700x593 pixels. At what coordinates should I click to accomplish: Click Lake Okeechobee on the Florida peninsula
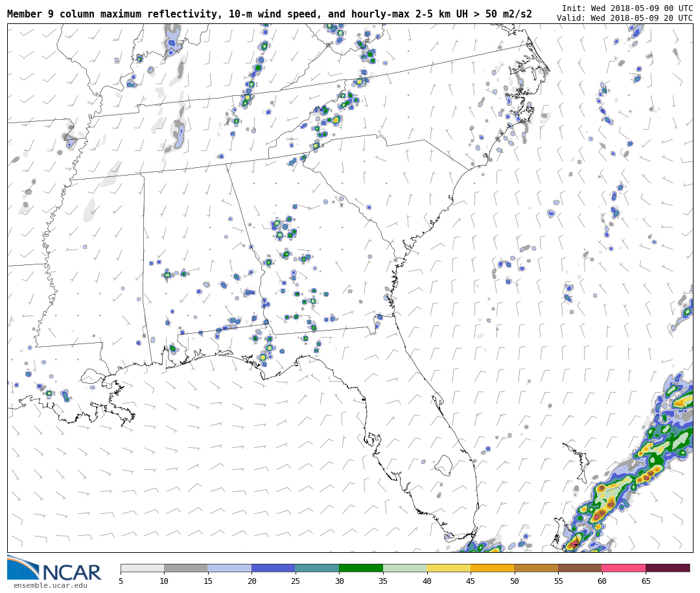[x=443, y=465]
